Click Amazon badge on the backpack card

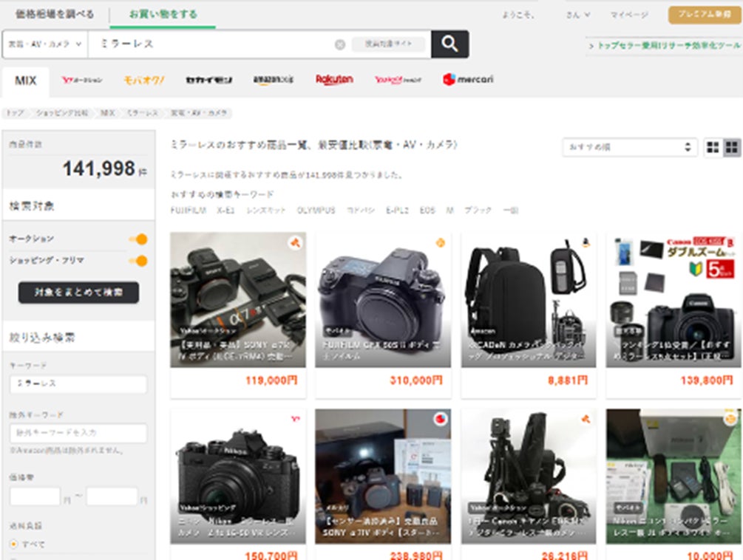tap(586, 243)
